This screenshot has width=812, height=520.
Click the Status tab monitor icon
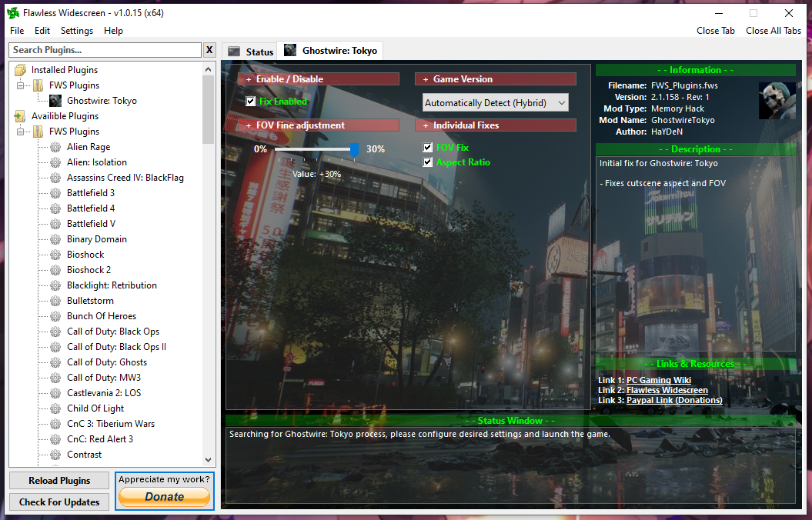[234, 52]
